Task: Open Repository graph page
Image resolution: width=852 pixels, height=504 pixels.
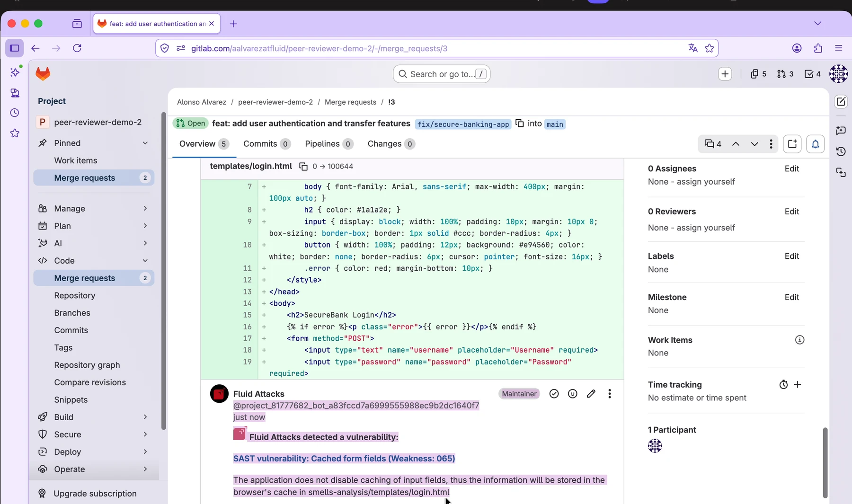Action: [94, 365]
